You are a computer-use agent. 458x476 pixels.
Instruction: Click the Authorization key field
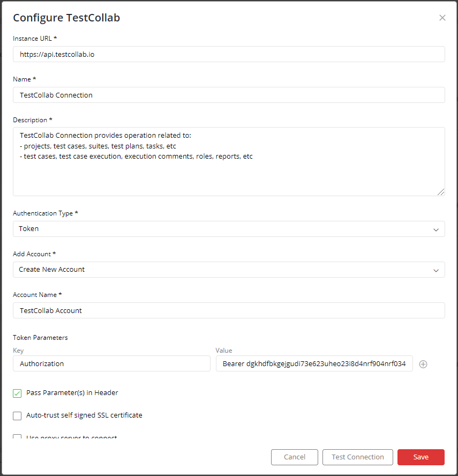(x=111, y=363)
